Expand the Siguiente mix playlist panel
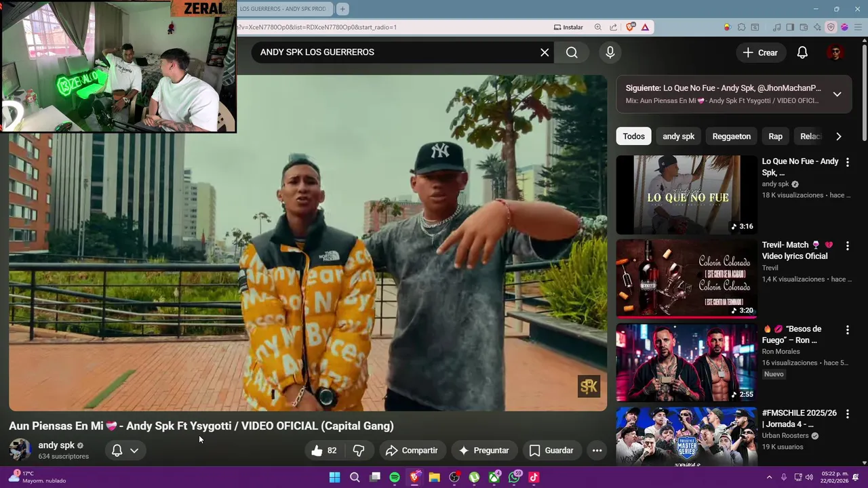This screenshot has width=868, height=488. point(837,94)
